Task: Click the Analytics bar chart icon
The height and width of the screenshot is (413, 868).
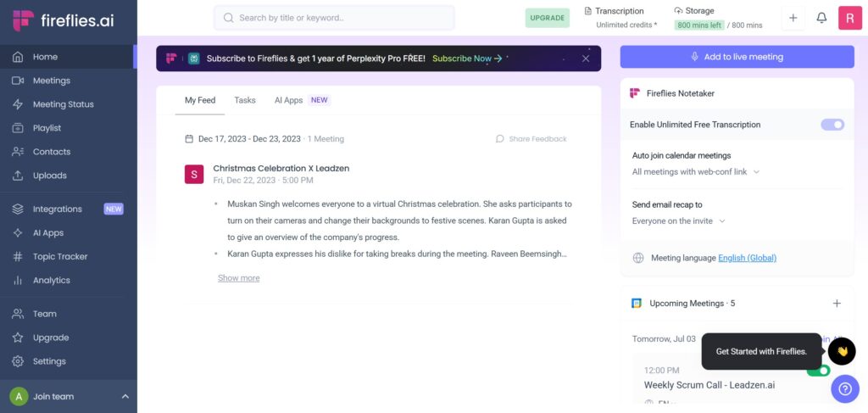Action: coord(18,280)
